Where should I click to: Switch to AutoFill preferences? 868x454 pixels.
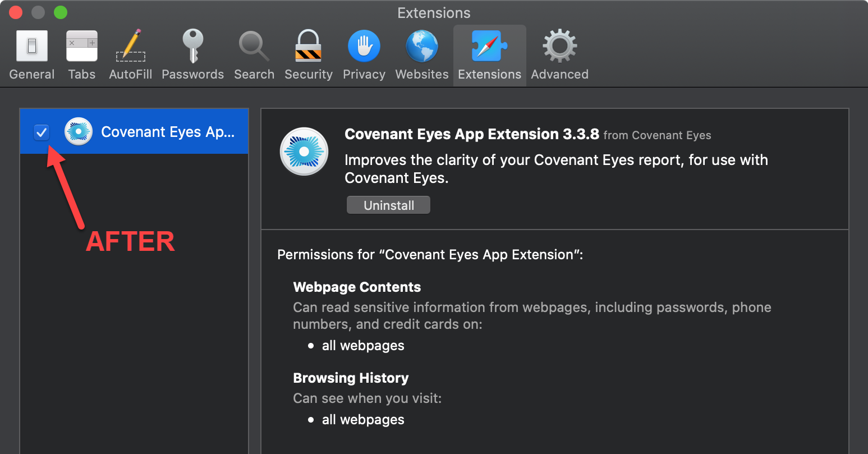click(x=131, y=55)
